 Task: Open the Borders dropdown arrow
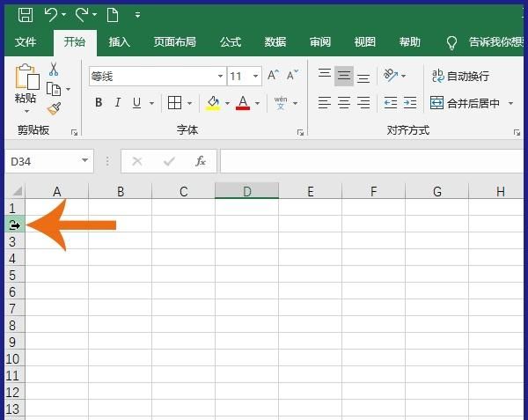coord(189,103)
